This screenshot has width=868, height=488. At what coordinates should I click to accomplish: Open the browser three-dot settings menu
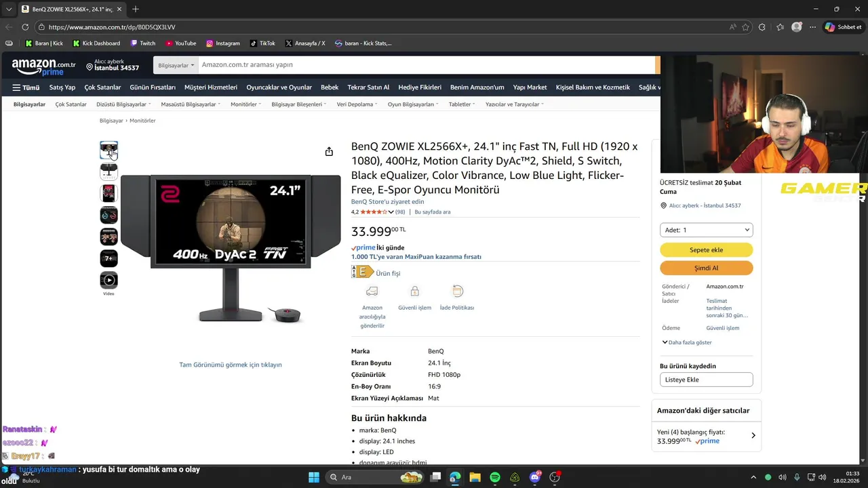(812, 27)
